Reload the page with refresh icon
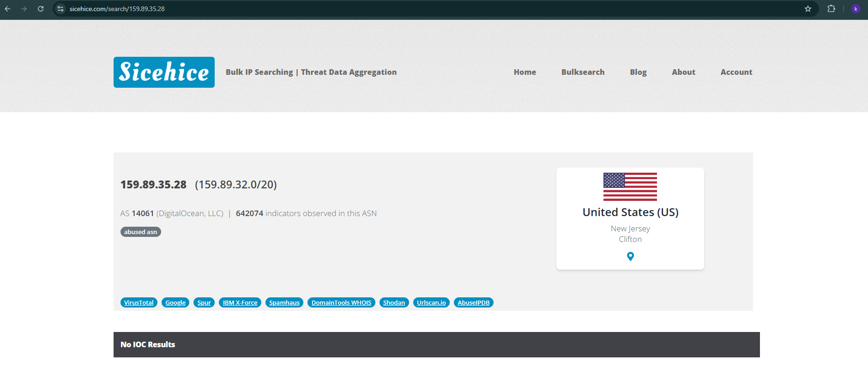868x386 pixels. (x=41, y=9)
